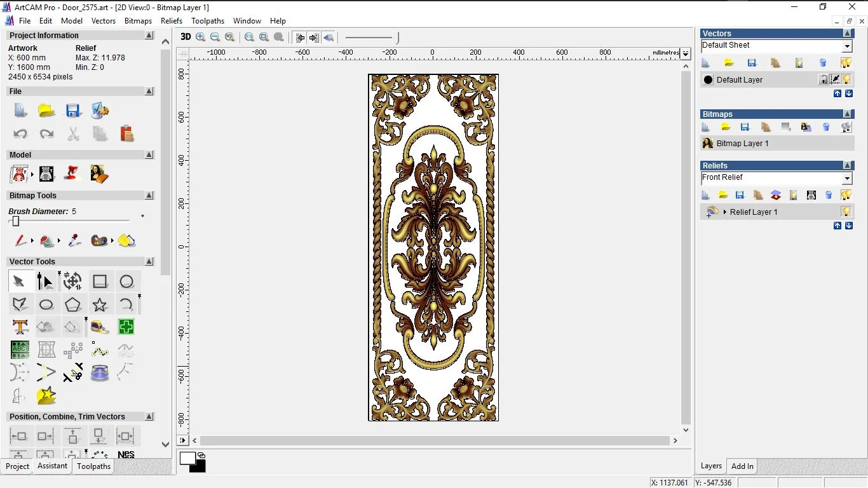Click the 3D view button
This screenshot has width=868, height=488.
186,37
